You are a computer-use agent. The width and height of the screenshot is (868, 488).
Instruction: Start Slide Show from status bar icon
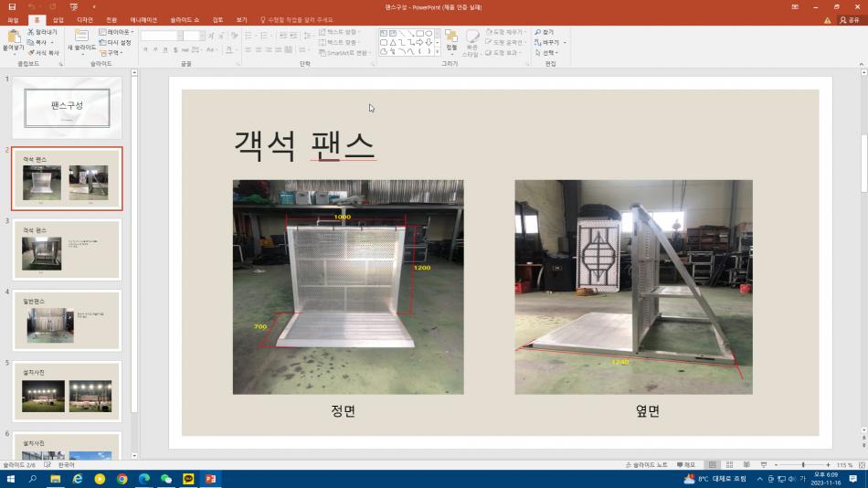[763, 465]
